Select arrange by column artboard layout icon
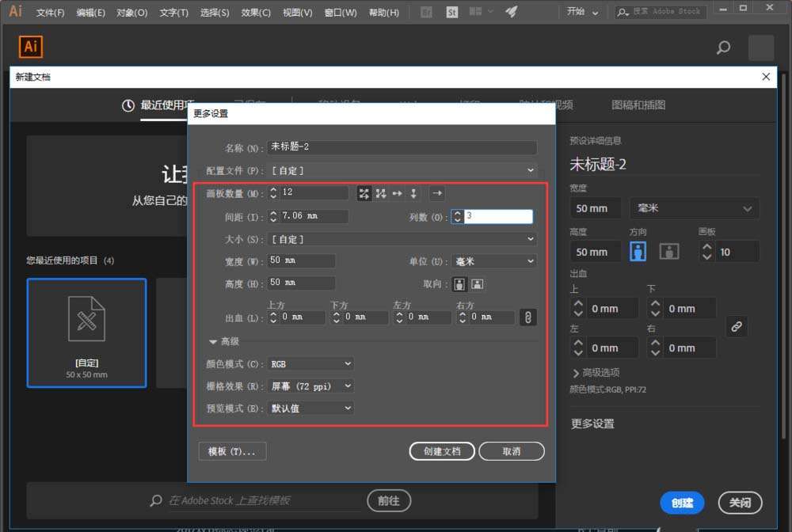The width and height of the screenshot is (792, 532). coord(413,193)
